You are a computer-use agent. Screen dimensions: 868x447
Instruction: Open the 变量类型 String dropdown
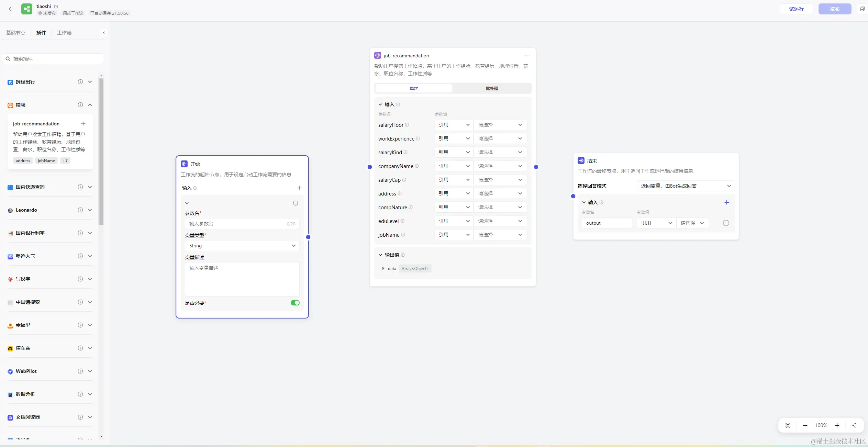[242, 246]
